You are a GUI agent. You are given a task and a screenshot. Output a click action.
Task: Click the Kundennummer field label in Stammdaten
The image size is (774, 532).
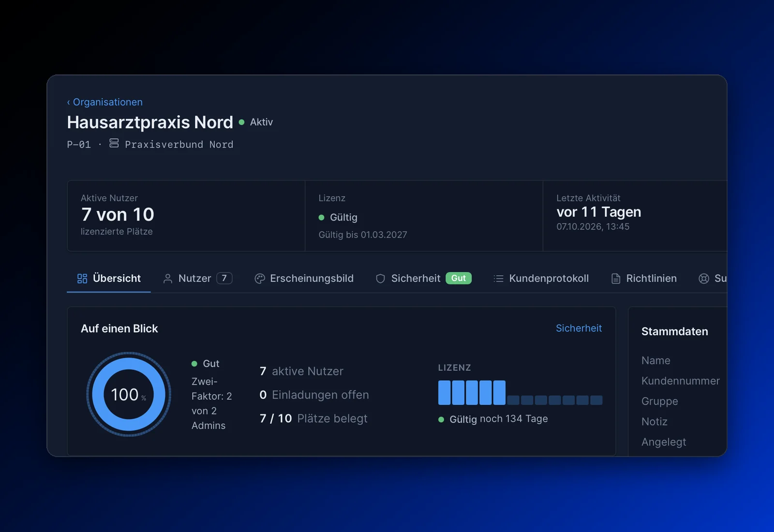(x=681, y=381)
